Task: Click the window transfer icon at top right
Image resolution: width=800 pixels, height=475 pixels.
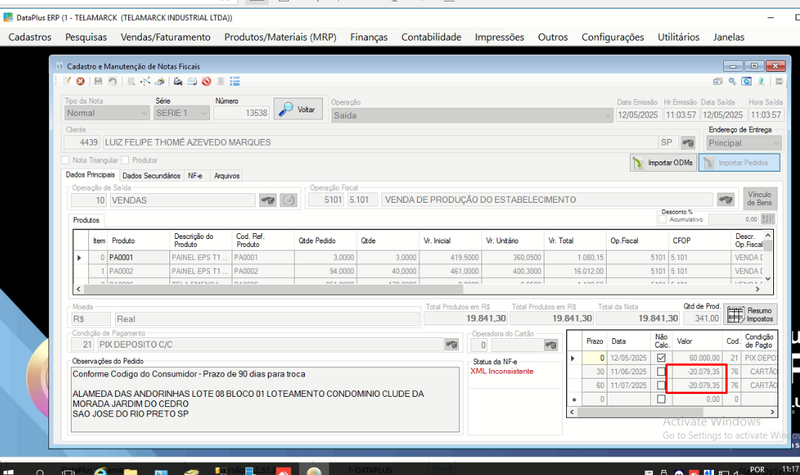Action: [x=718, y=81]
